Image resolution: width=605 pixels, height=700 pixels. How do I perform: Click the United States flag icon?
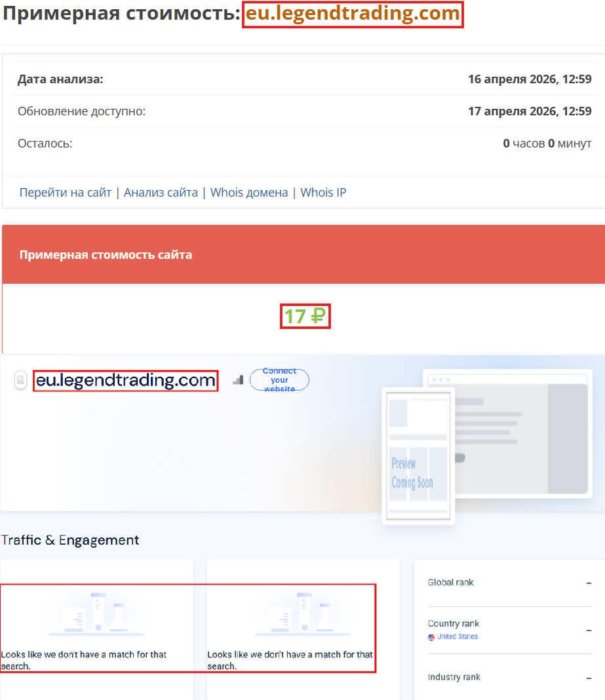[431, 636]
